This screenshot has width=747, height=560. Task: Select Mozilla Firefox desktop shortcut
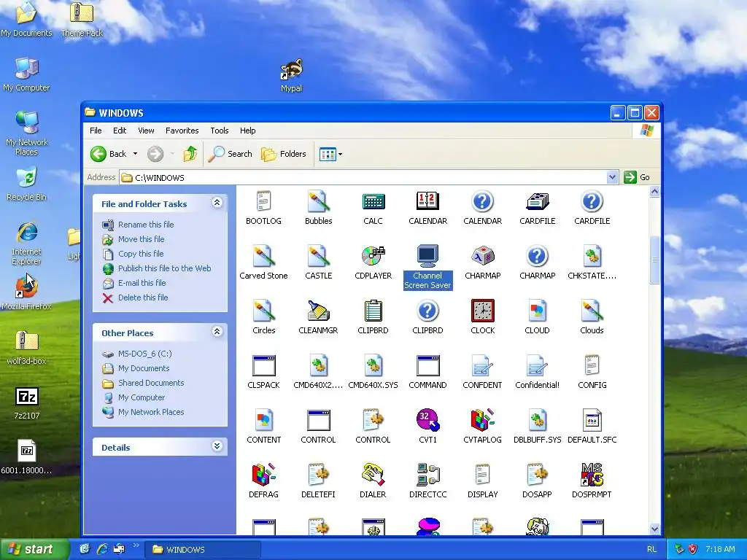tap(26, 293)
